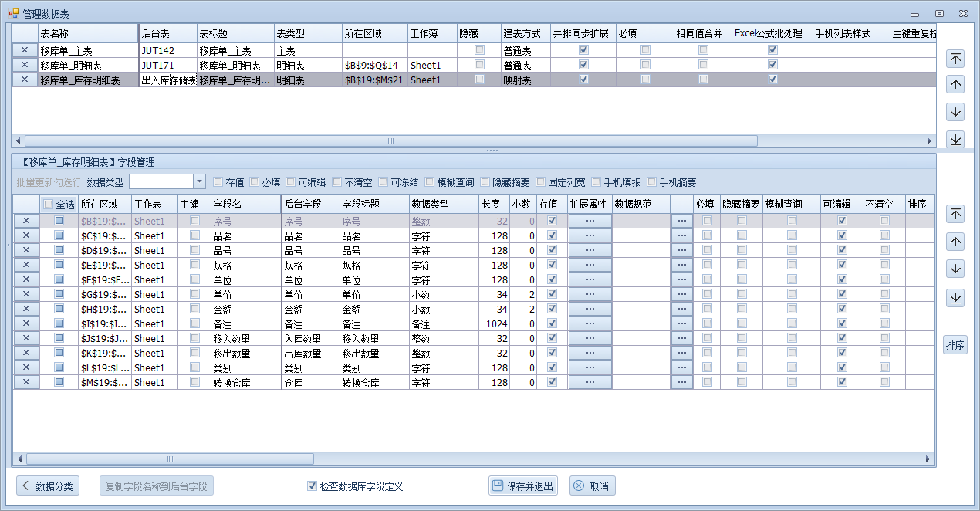Viewport: 980px width, 511px height.
Task: Click the 数据类型 column header
Action: click(444, 204)
